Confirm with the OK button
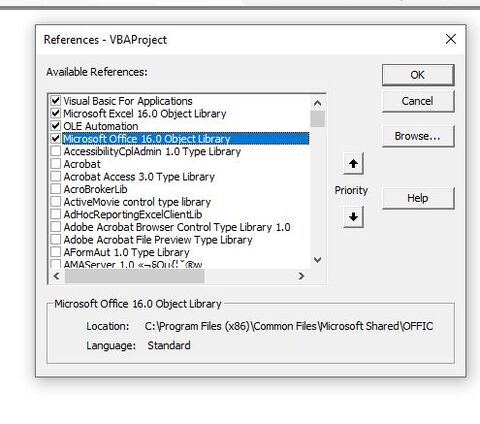Screen dimensions: 480x424 (418, 75)
